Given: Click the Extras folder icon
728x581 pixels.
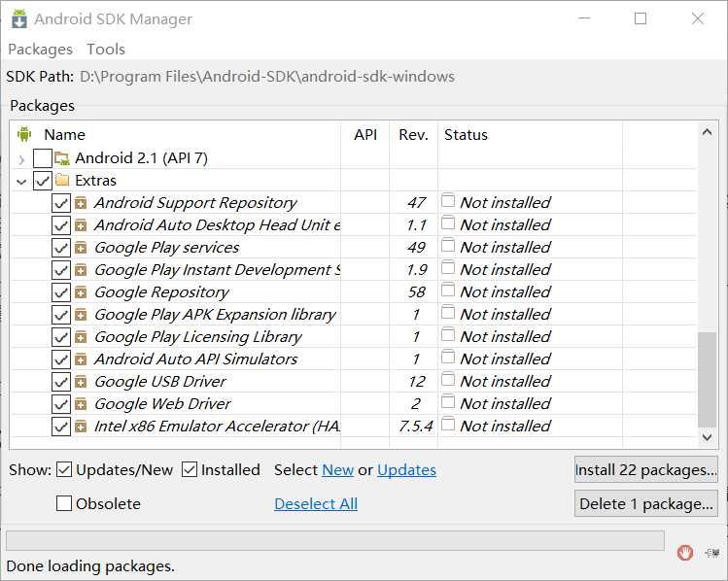Looking at the screenshot, I should point(62,180).
